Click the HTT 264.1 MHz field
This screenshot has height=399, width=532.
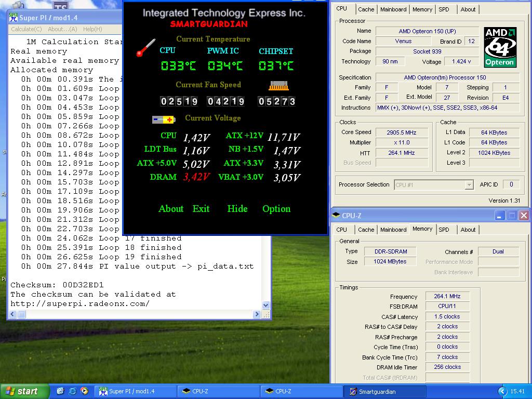point(402,153)
